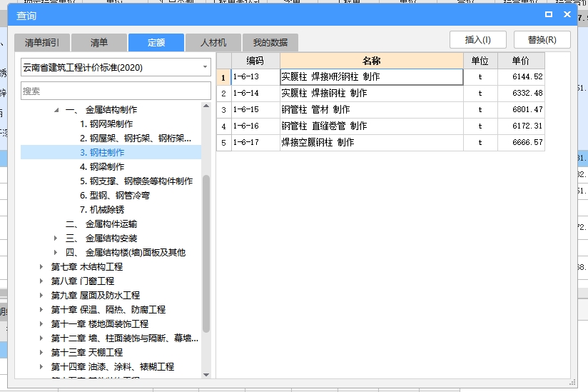Image resolution: width=588 pixels, height=392 pixels.
Task: Click the tree vertical scrollbar thumb
Action: point(206,253)
